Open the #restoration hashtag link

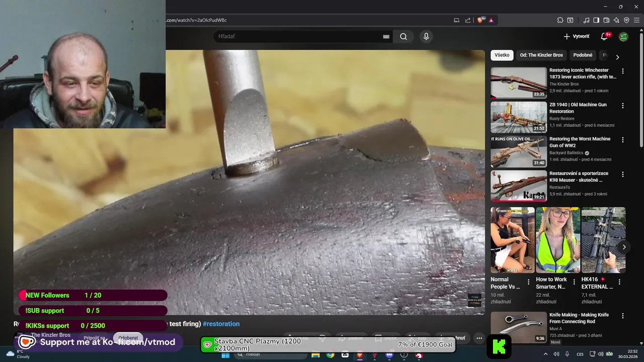[221, 324]
